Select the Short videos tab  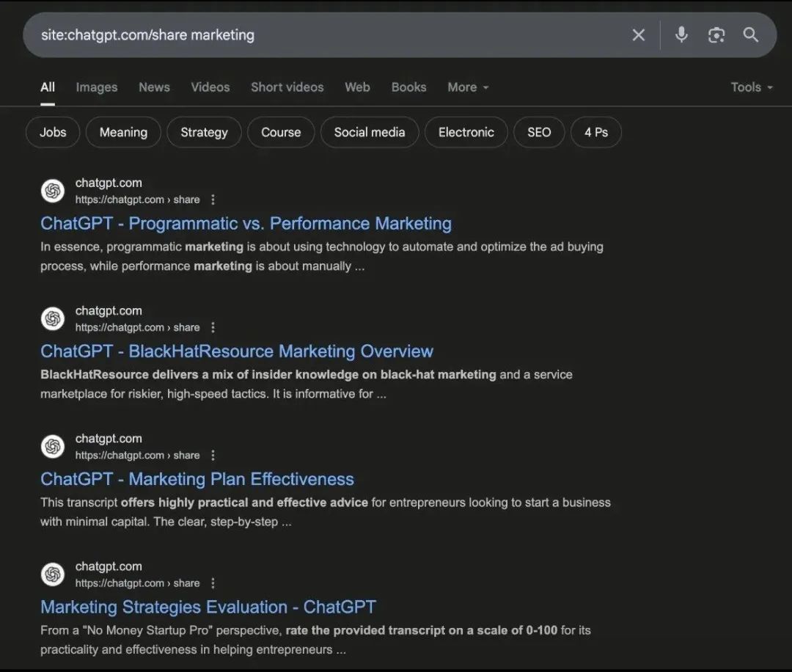click(x=287, y=87)
